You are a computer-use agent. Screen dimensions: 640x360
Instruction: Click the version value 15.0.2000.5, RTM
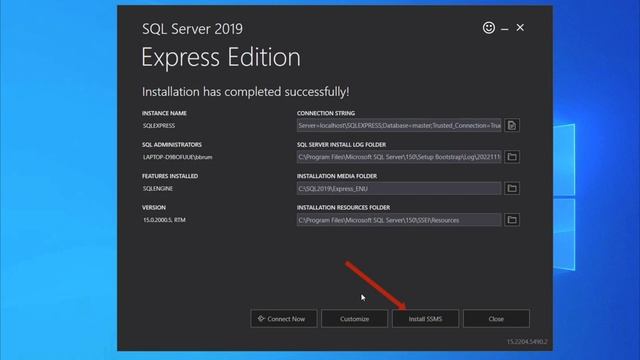click(x=164, y=220)
